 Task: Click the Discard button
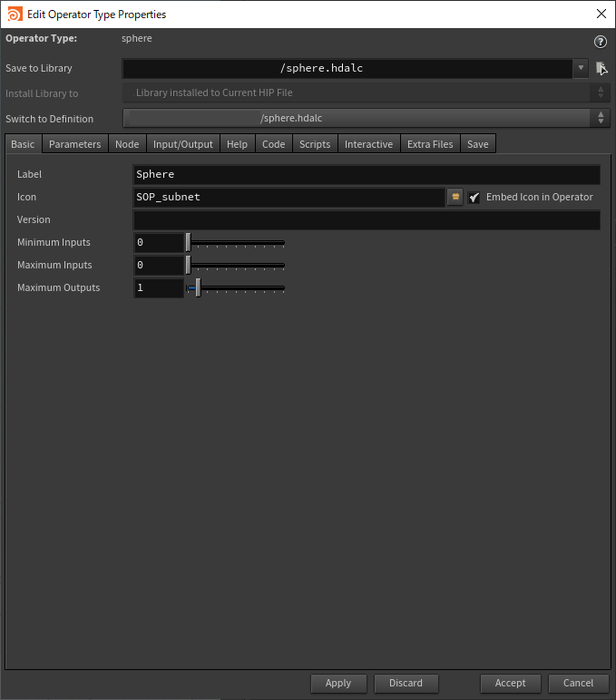coord(406,683)
